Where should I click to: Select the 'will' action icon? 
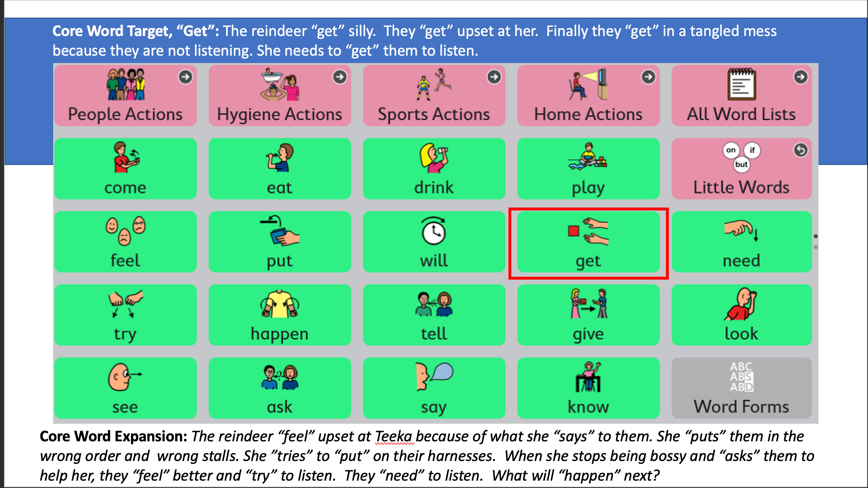[434, 244]
